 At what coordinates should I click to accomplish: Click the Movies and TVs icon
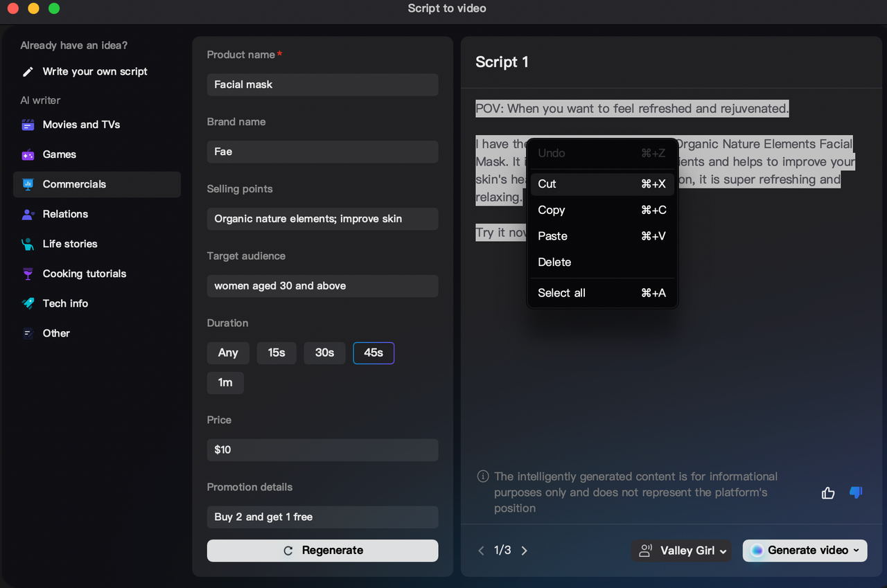pos(27,125)
